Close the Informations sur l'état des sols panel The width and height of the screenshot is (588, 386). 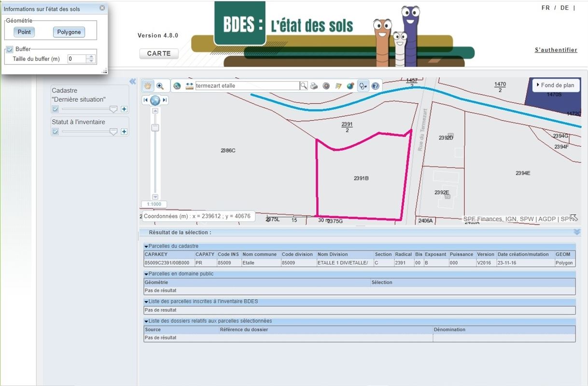click(102, 8)
